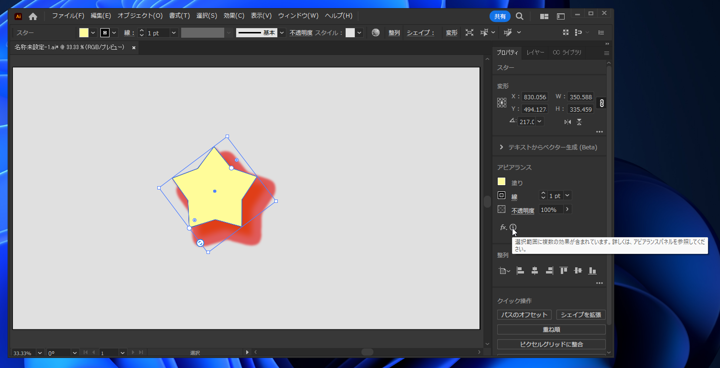Open the オブジェクト(O) menu
Image resolution: width=720 pixels, height=368 pixels.
click(x=140, y=16)
